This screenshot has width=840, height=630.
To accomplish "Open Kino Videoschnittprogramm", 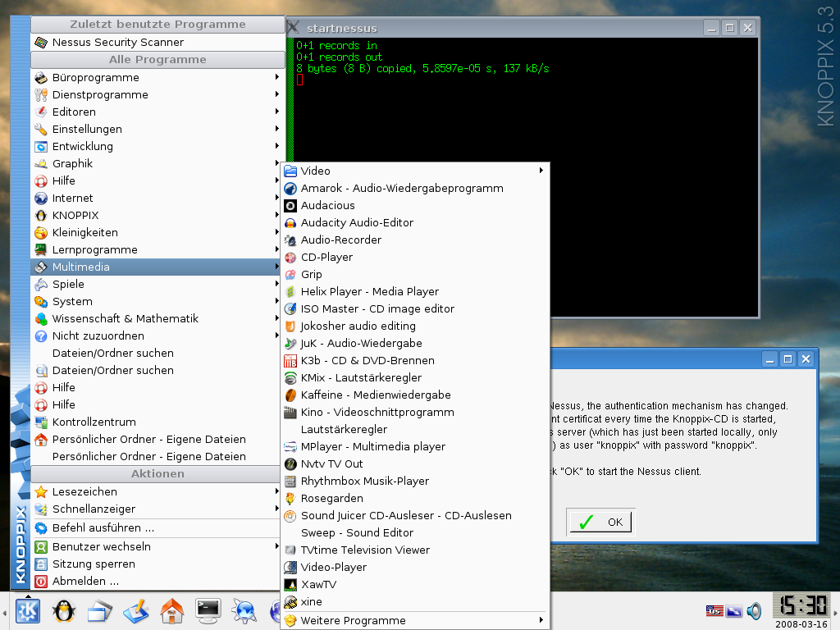I will (415, 412).
